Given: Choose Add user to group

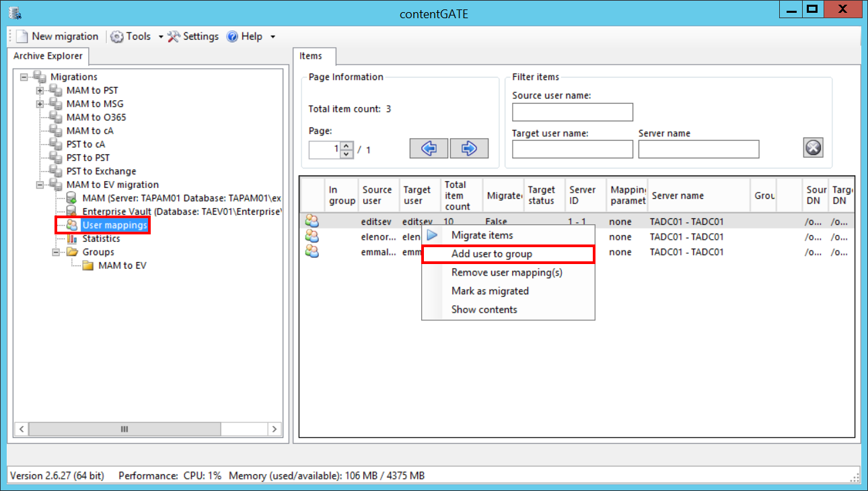Looking at the screenshot, I should click(492, 254).
